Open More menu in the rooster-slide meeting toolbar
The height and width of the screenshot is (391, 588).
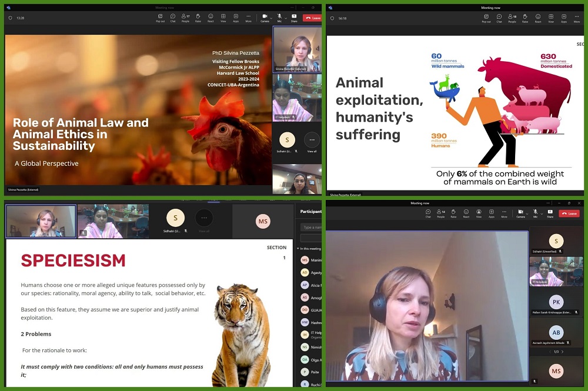click(x=248, y=18)
